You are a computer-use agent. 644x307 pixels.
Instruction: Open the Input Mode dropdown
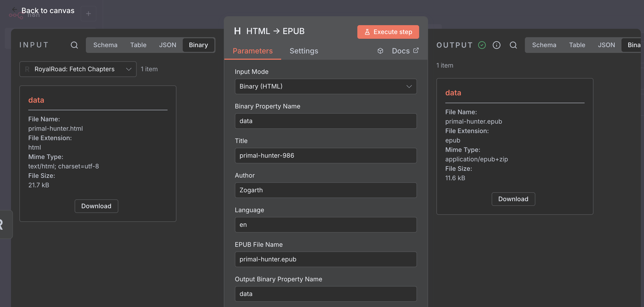[x=326, y=86]
